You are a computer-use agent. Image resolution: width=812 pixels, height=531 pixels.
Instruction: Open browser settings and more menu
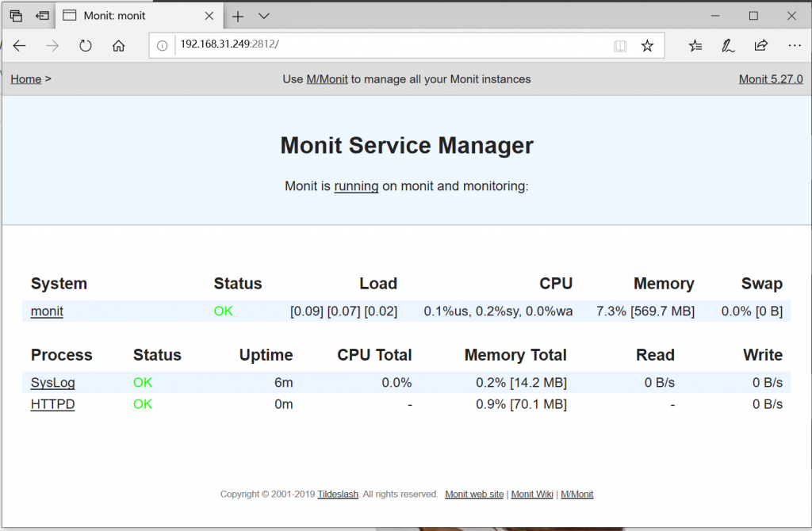coord(795,46)
